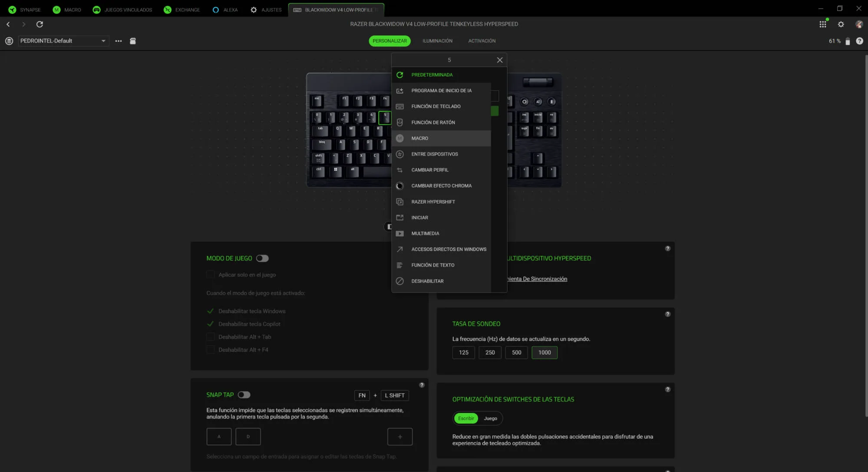Choose Programa de inicio de IA
The height and width of the screenshot is (472, 868).
[441, 91]
